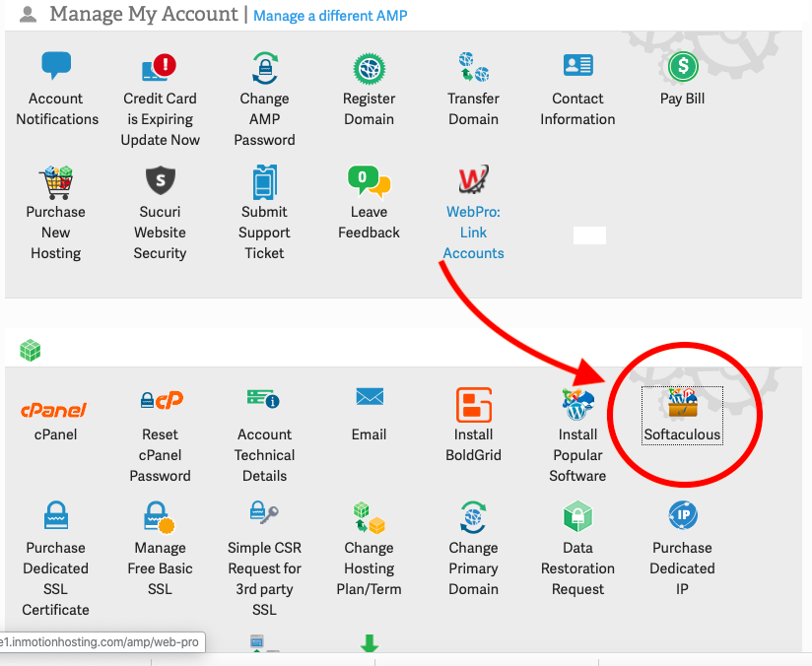Open Manage Free Basic SSL icon
Screen dimensions: 812x666
(x=159, y=517)
